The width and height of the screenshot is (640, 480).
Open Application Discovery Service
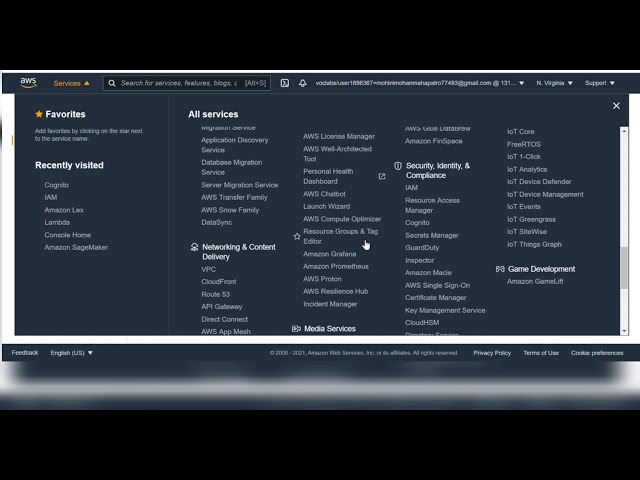pos(234,145)
